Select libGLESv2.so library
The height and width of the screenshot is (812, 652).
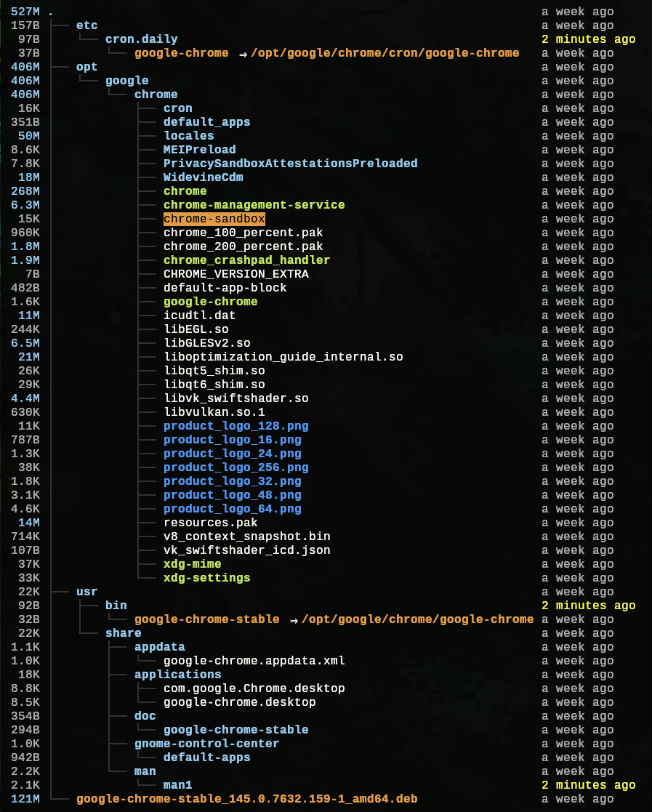point(206,343)
